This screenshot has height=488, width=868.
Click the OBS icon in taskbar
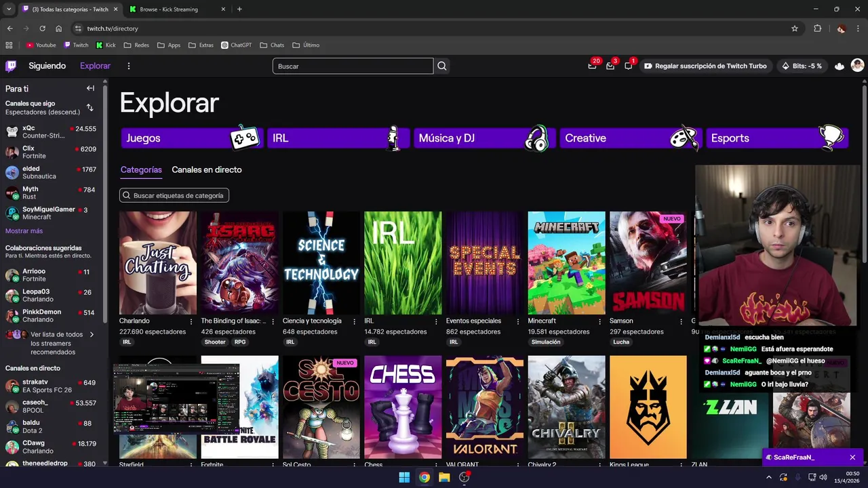tap(465, 477)
